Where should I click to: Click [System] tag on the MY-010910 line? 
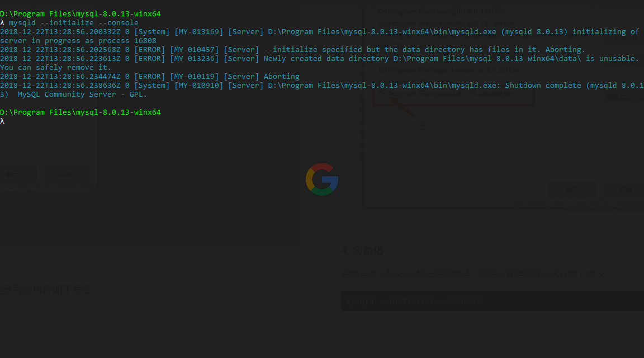coord(152,86)
